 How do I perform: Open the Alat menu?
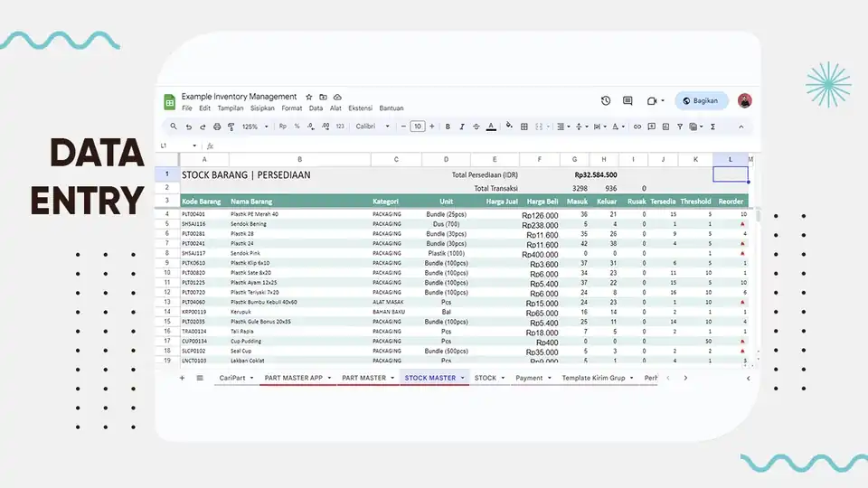pos(335,108)
